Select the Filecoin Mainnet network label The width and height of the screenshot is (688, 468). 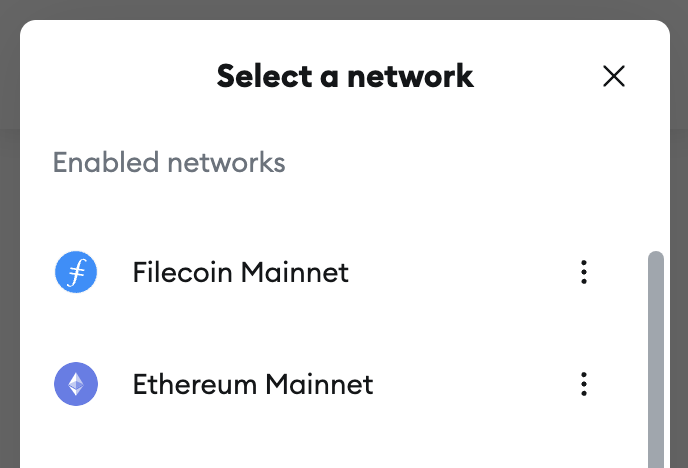pyautogui.click(x=240, y=272)
